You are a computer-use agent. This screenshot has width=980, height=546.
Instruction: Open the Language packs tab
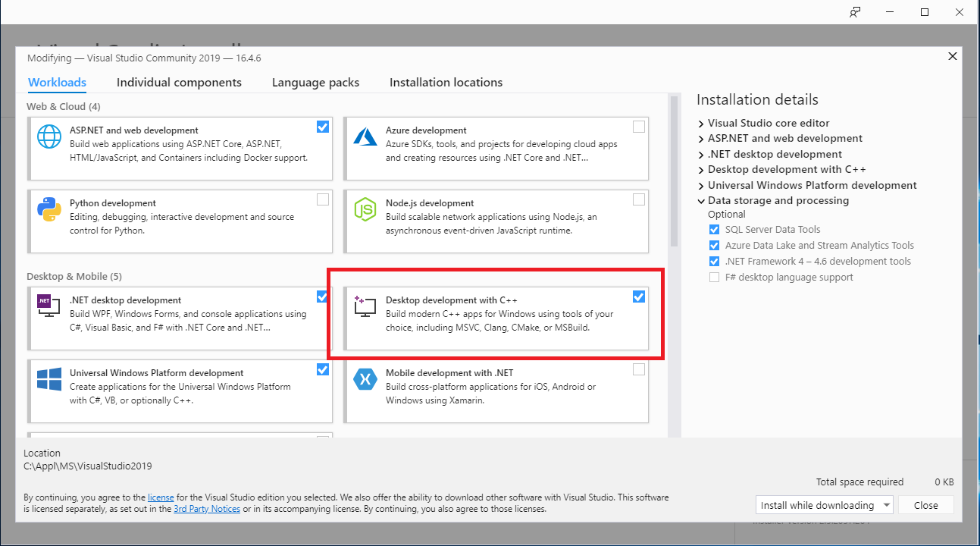click(315, 82)
